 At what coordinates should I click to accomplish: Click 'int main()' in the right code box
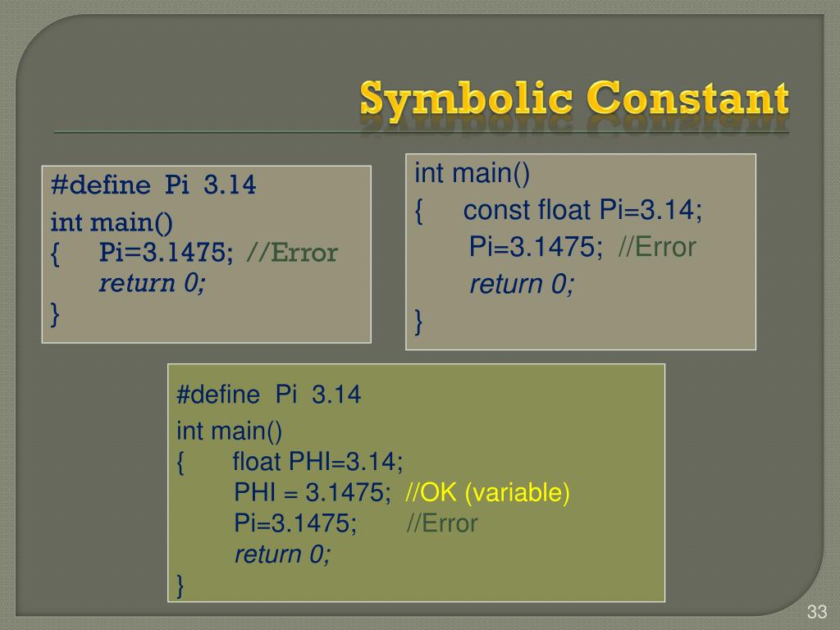pyautogui.click(x=472, y=174)
